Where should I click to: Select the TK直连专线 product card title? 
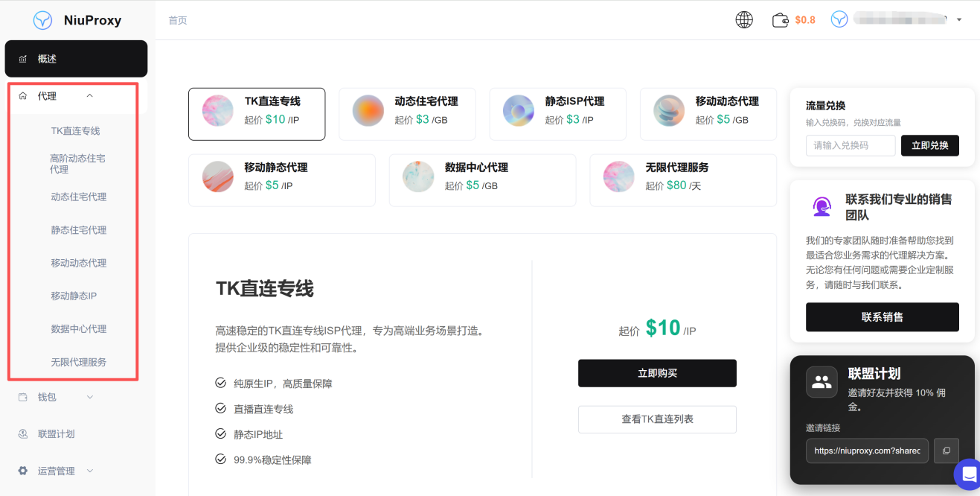[272, 101]
